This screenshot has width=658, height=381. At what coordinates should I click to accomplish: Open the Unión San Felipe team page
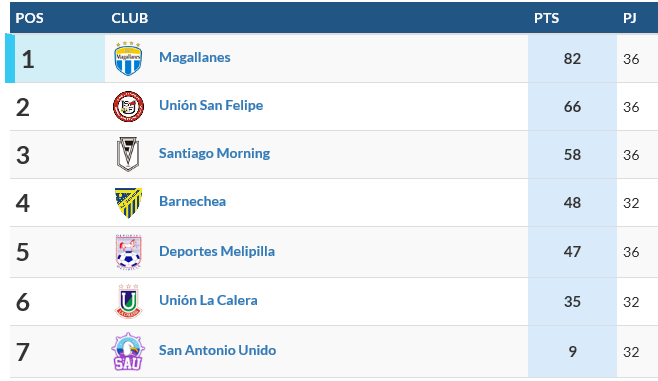click(x=211, y=105)
